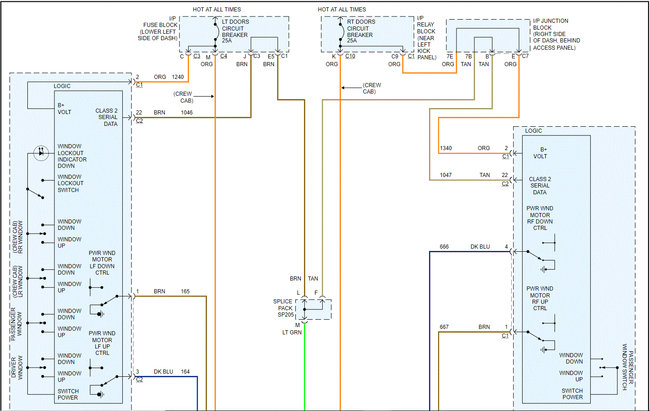Select the vertical PASSENGER WINDOW SWITCH label
This screenshot has height=411, width=650.
(628, 368)
